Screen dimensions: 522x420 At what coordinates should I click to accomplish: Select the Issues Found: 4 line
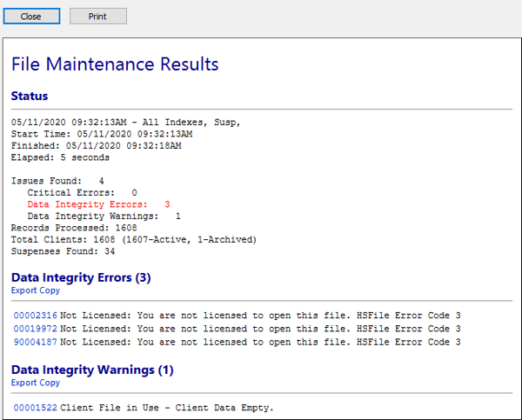pyautogui.click(x=57, y=181)
